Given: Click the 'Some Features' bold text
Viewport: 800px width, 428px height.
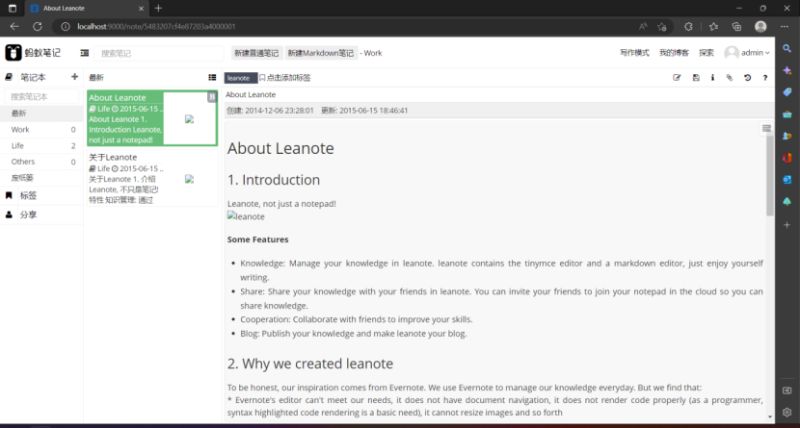Looking at the screenshot, I should (x=258, y=239).
